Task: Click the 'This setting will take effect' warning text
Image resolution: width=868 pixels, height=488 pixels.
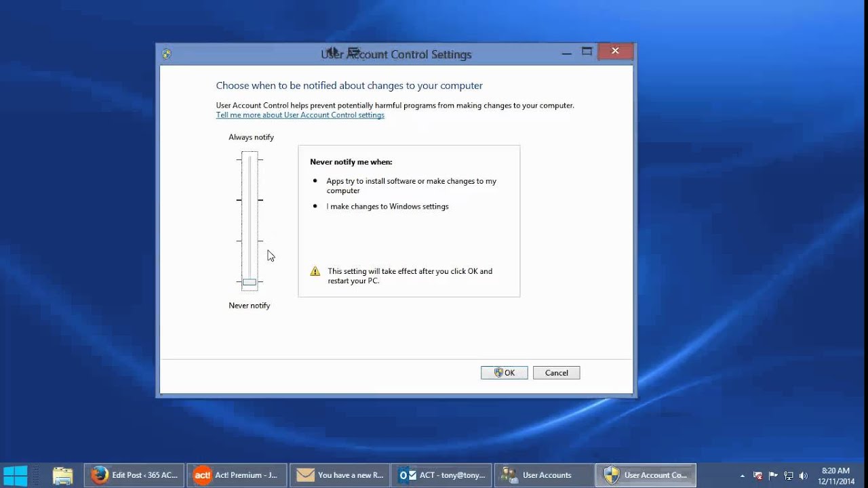Action: pyautogui.click(x=410, y=276)
